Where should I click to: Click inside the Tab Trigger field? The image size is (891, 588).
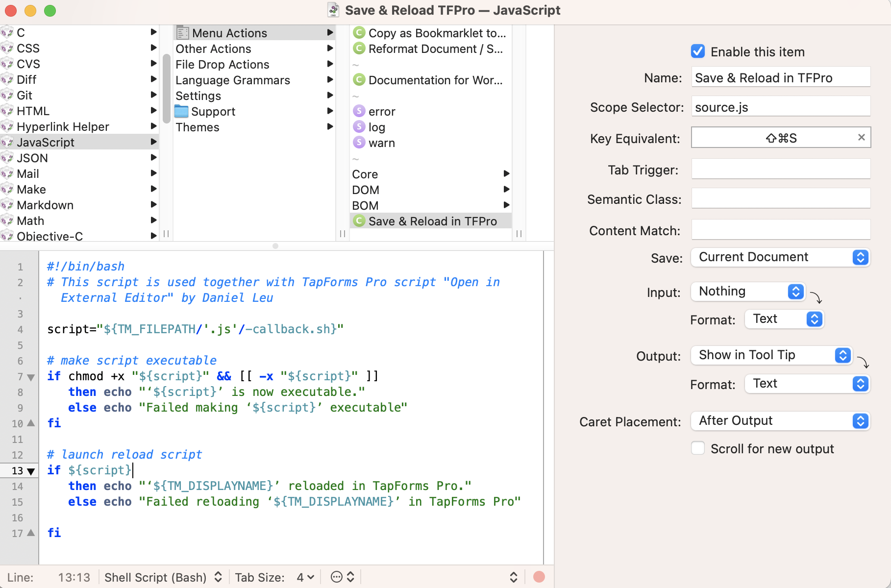tap(780, 169)
